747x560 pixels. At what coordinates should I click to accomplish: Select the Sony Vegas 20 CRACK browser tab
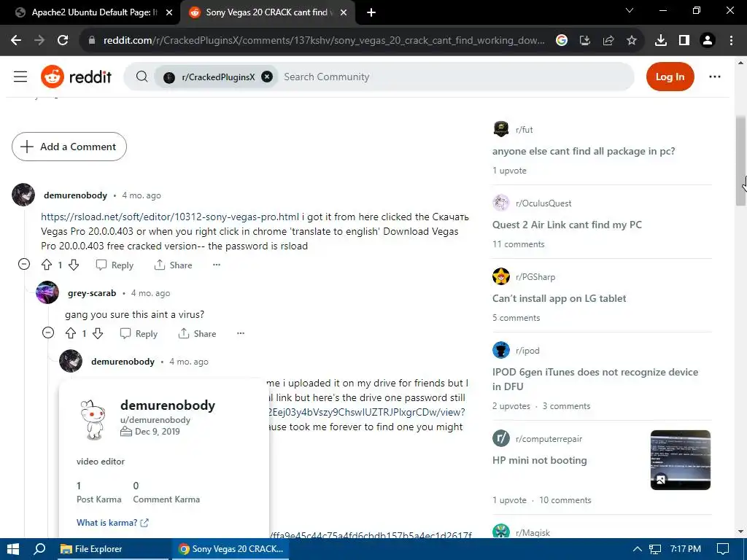[267, 12]
